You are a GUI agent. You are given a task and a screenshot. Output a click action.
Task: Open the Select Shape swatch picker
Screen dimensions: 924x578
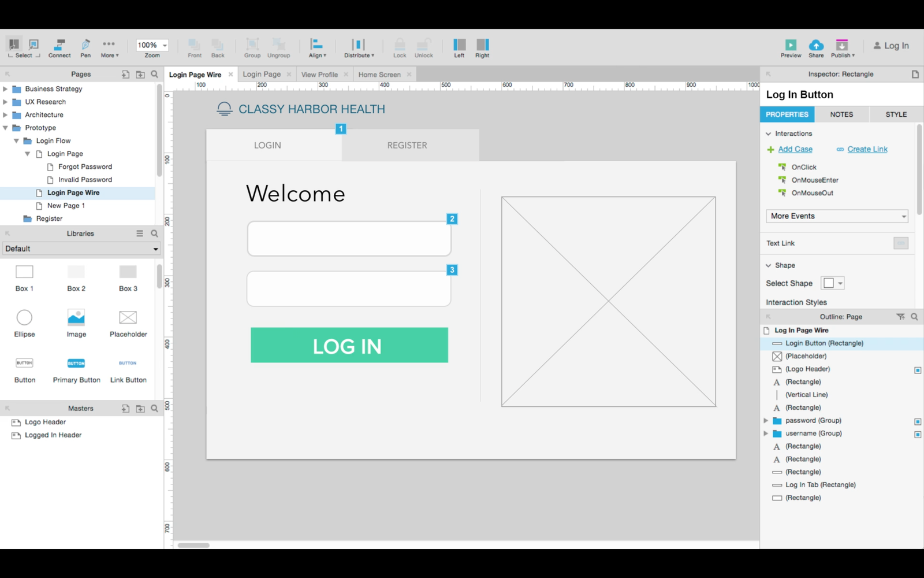833,283
